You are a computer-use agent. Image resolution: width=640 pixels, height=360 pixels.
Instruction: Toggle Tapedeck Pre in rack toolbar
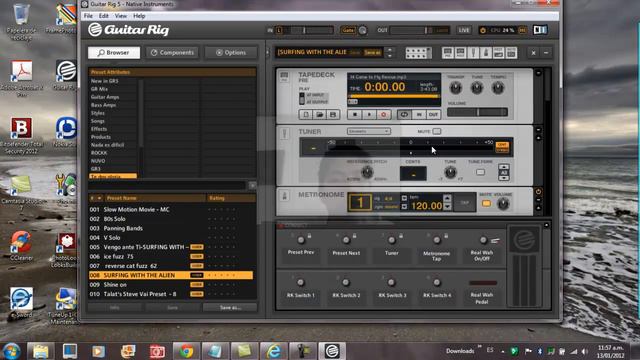[x=448, y=53]
